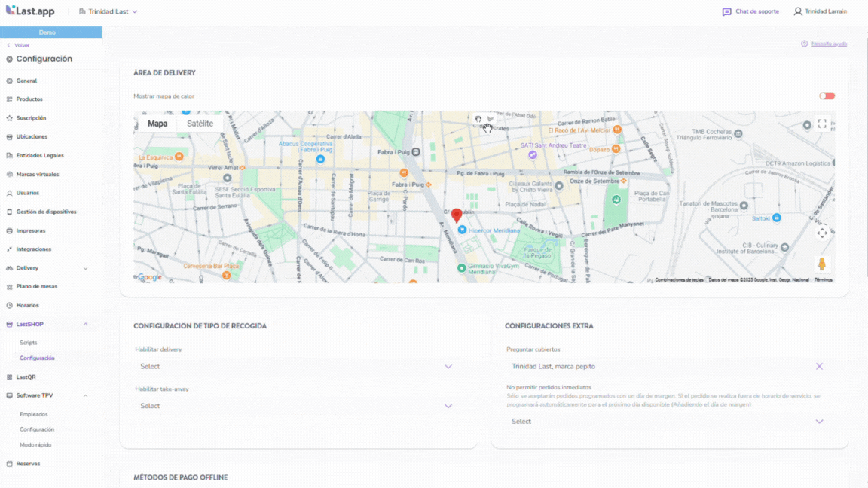Image resolution: width=868 pixels, height=488 pixels.
Task: Open the immediate orders Select dropdown
Action: coord(668,422)
